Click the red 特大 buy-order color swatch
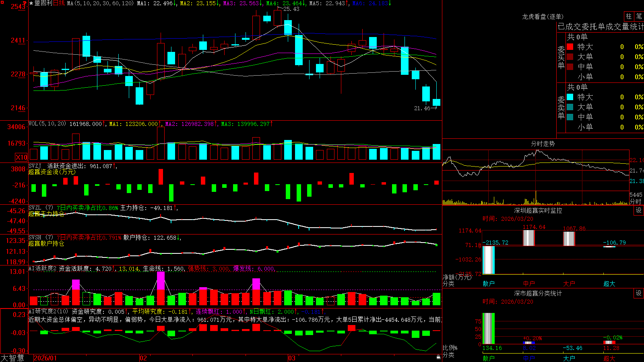This screenshot has height=362, width=644. (x=570, y=47)
